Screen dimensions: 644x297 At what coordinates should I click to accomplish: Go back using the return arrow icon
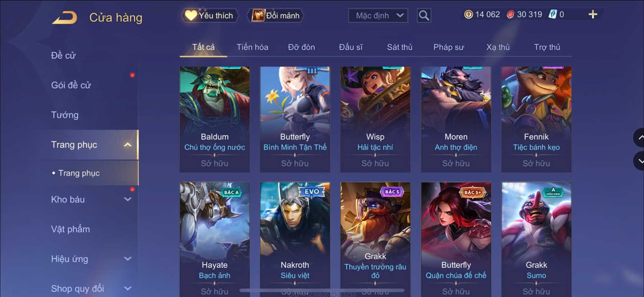click(64, 17)
